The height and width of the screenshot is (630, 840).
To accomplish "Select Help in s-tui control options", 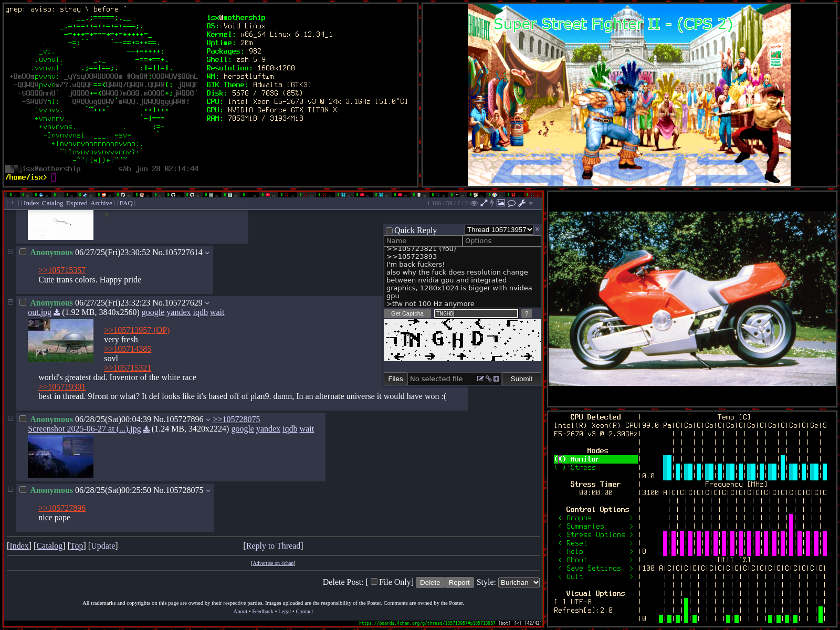I will [x=596, y=552].
